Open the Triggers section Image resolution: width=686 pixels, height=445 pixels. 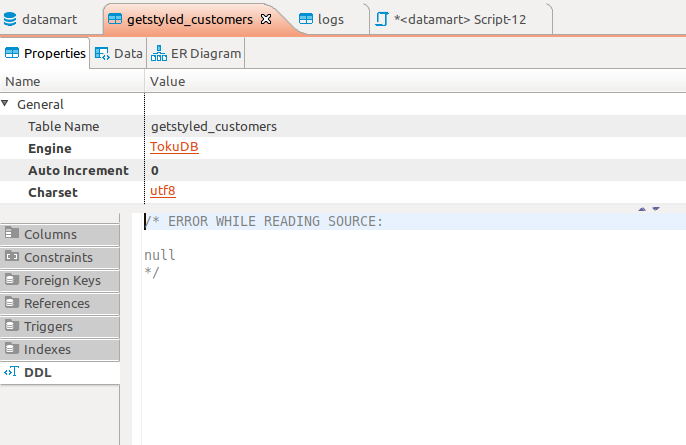point(60,326)
